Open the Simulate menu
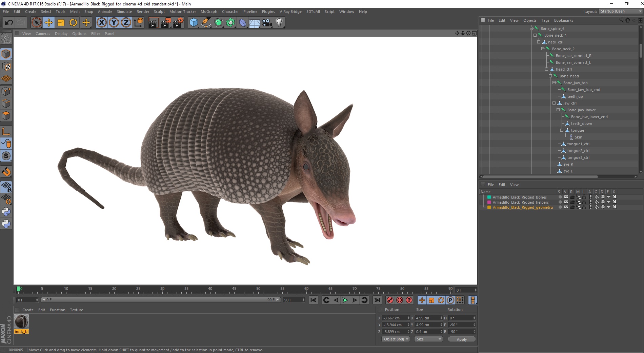The height and width of the screenshot is (353, 644). 124,12
